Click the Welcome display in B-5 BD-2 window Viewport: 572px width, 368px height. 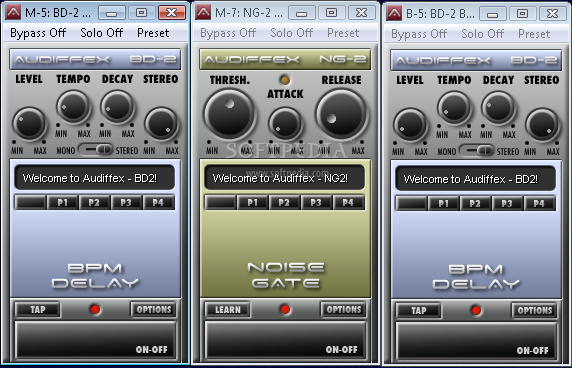point(476,179)
